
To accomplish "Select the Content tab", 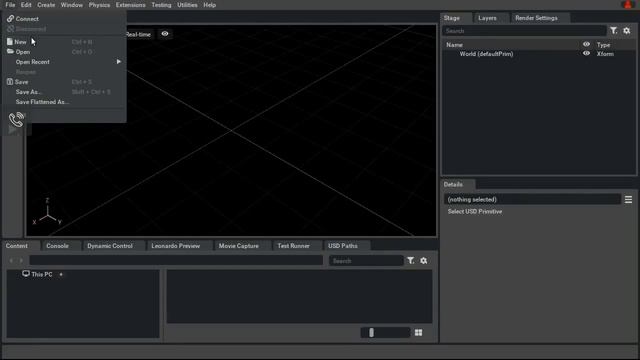I will click(x=17, y=246).
